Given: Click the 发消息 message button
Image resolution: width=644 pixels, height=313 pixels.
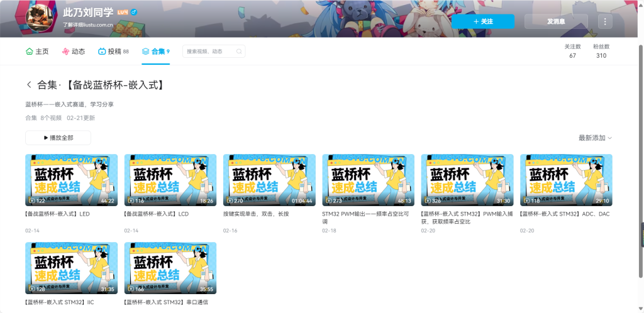Looking at the screenshot, I should coord(556,21).
